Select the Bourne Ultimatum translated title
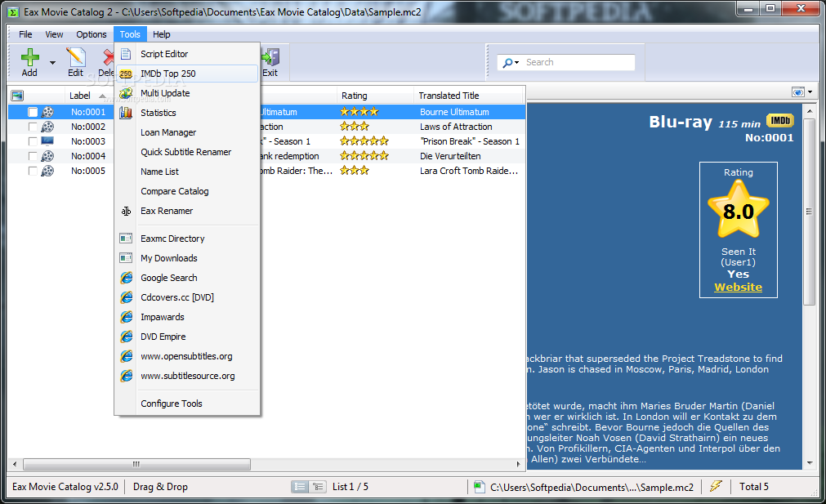Viewport: 826px width, 504px height. click(454, 112)
